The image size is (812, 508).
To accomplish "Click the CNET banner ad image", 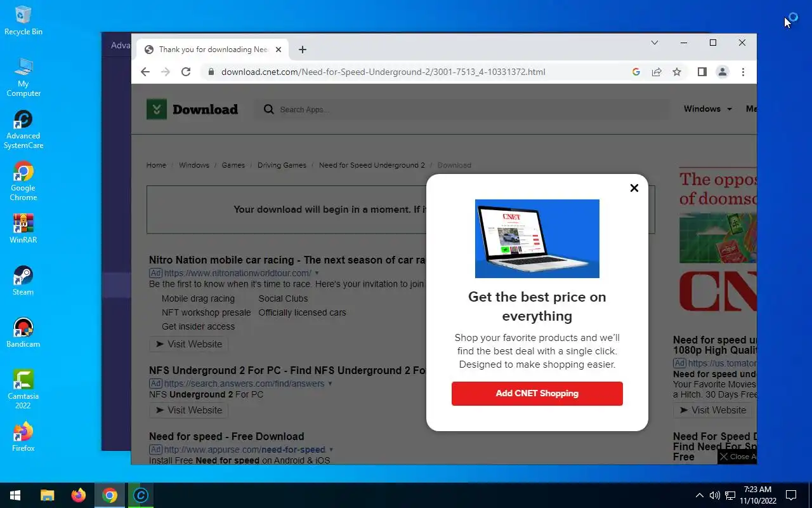I will coord(717,240).
